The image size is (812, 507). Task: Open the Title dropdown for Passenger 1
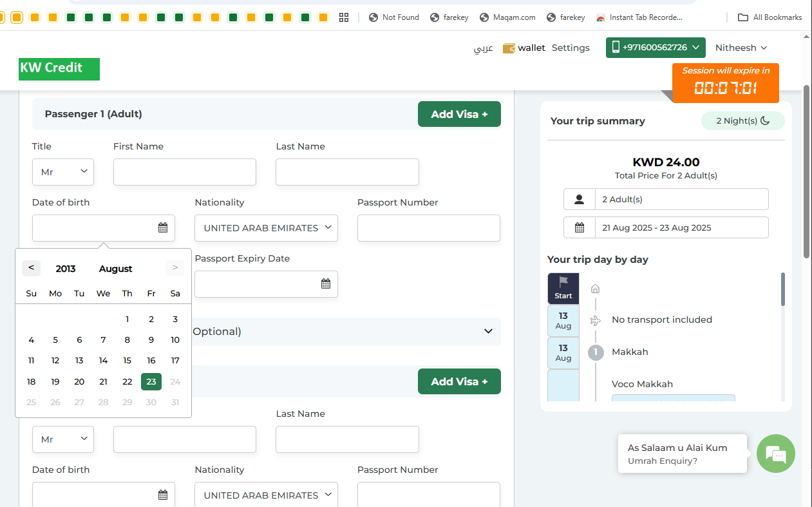[x=63, y=172]
